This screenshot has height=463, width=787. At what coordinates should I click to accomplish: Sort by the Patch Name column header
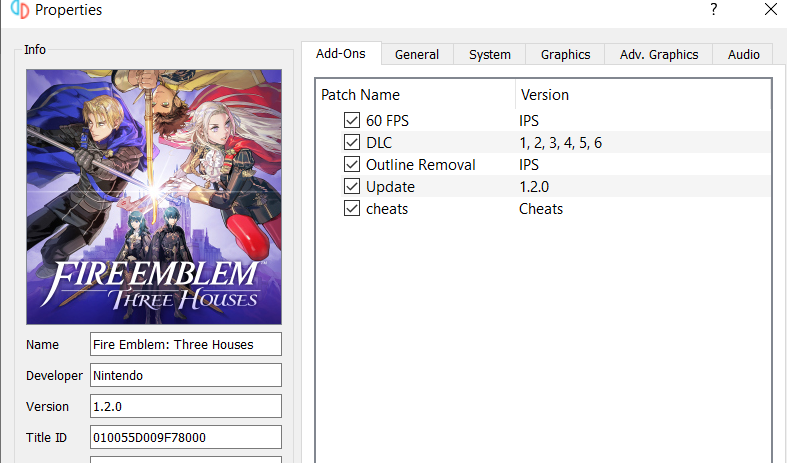pyautogui.click(x=416, y=94)
